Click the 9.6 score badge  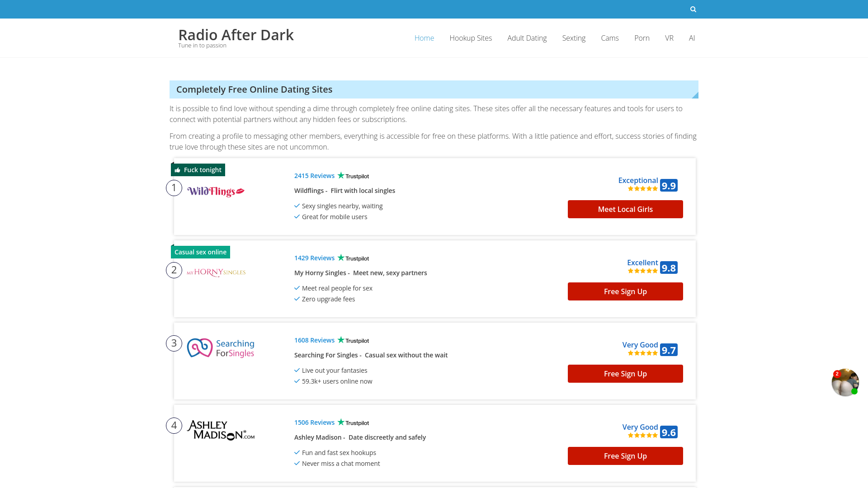(669, 432)
